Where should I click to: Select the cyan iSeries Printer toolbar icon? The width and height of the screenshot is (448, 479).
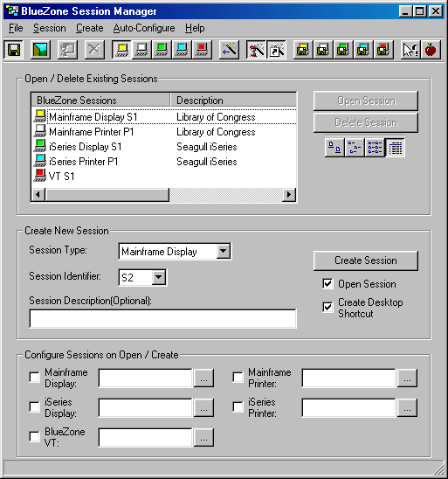pyautogui.click(x=182, y=50)
